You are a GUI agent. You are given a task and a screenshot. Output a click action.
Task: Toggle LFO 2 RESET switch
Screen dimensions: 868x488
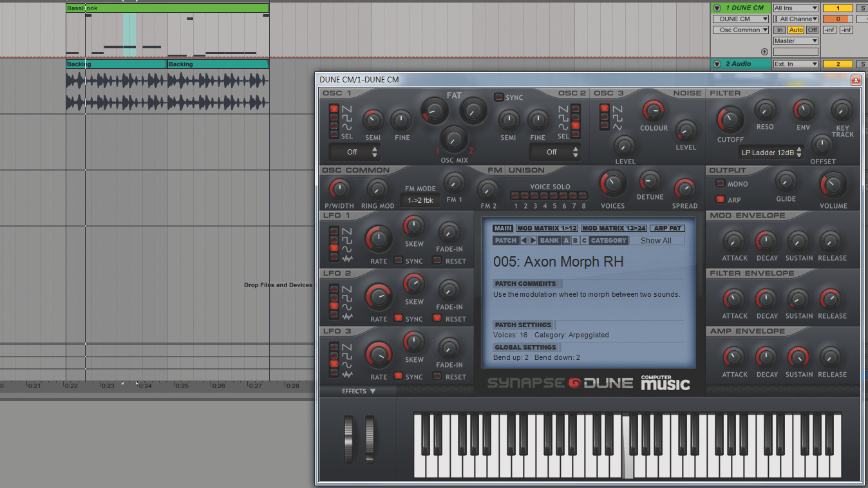437,318
